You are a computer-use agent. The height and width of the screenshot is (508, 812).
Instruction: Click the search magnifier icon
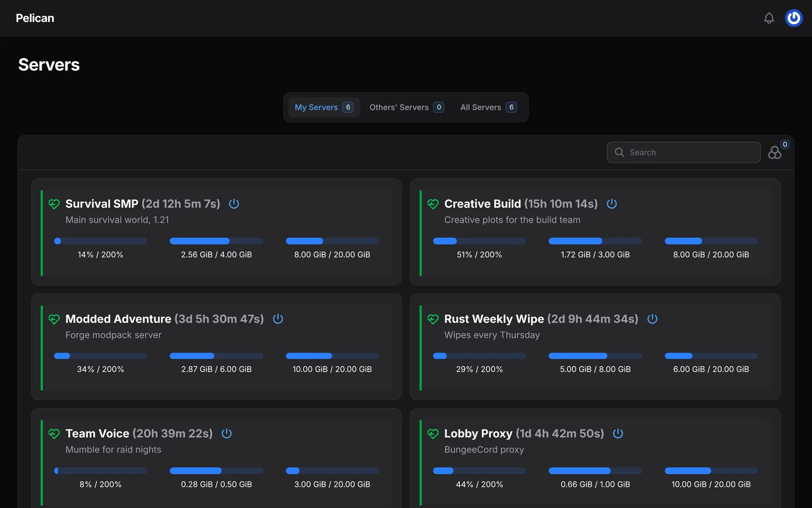619,152
